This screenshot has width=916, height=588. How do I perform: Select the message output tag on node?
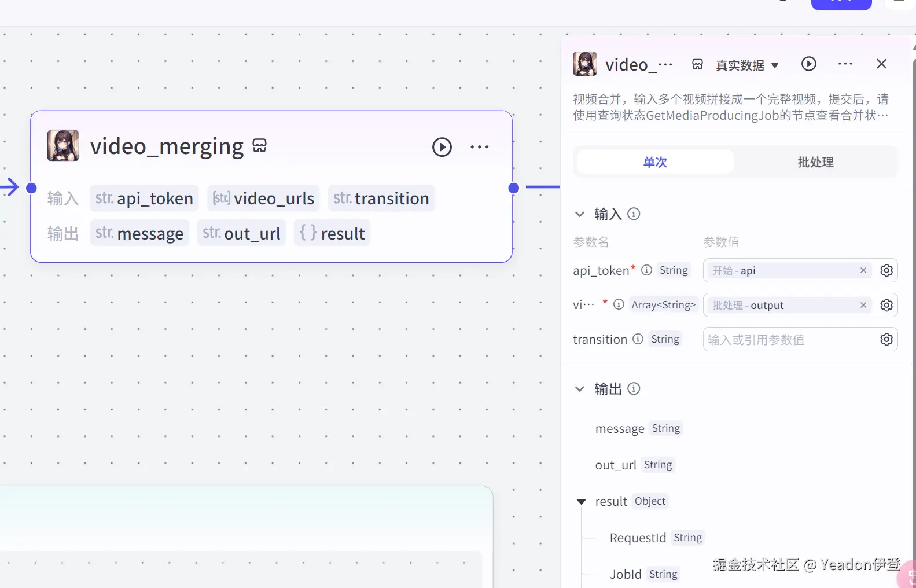139,233
